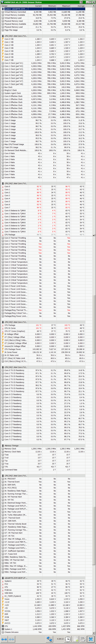Click the greyed collapse-columns arrows button
The width and height of the screenshot is (96, 644).
click(x=11, y=639)
